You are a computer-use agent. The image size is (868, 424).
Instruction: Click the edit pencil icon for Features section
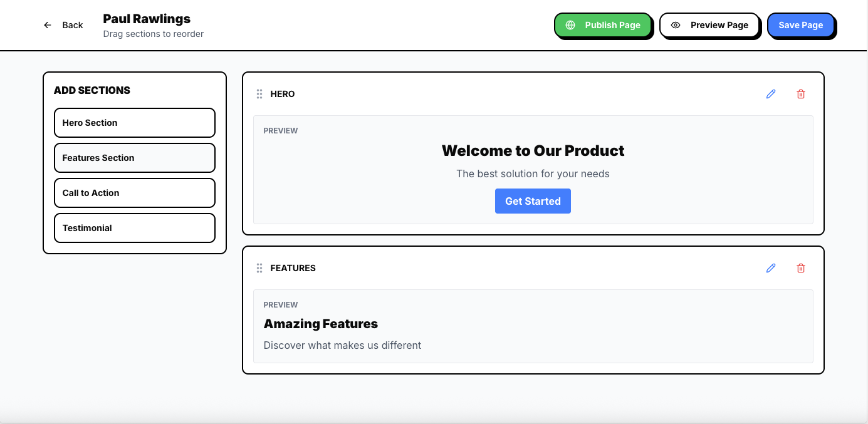click(x=771, y=268)
